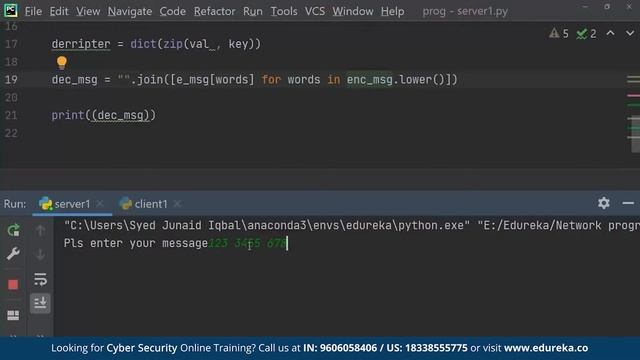
Task: Open run configuration wrench icon
Action: pos(13,254)
